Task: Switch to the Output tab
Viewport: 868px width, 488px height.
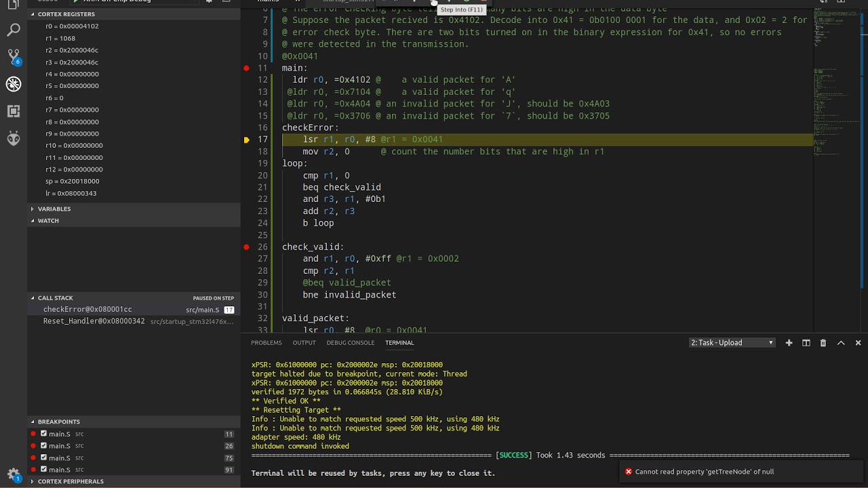Action: click(x=304, y=343)
